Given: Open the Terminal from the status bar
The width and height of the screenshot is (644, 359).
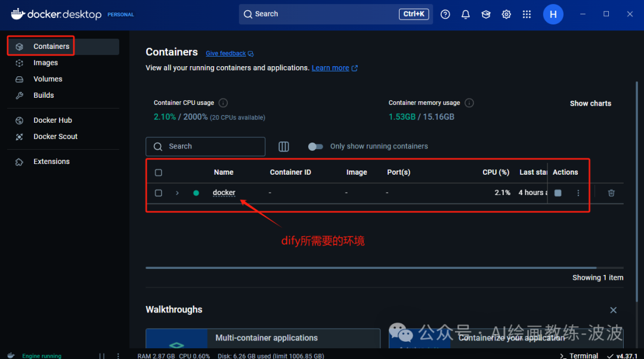Looking at the screenshot, I should coord(579,355).
